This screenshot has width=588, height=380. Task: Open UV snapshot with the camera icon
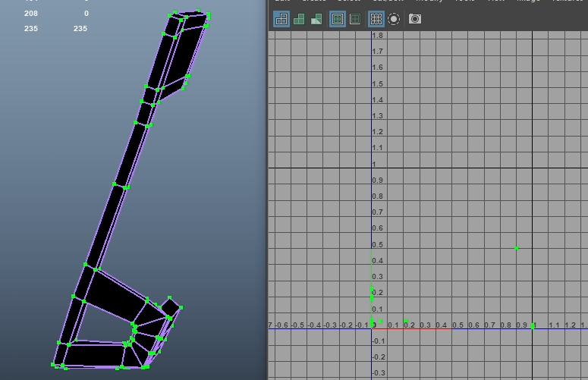pyautogui.click(x=415, y=19)
